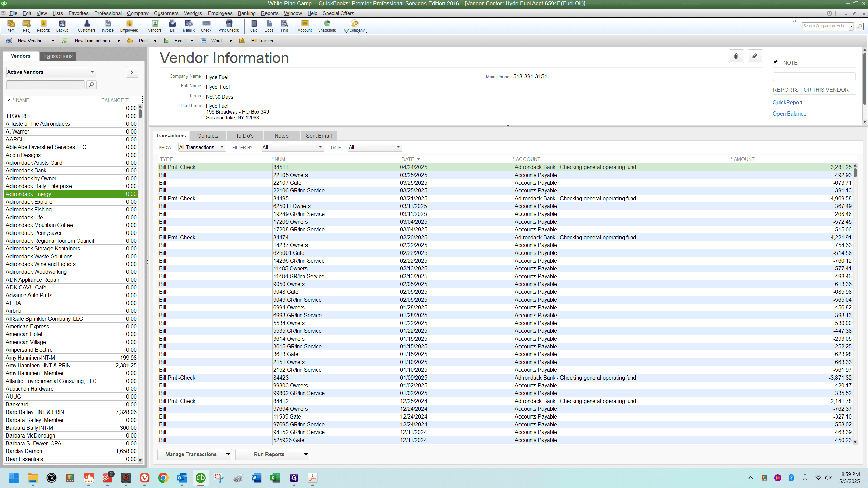Click the Word toolbar button

pyautogui.click(x=216, y=41)
